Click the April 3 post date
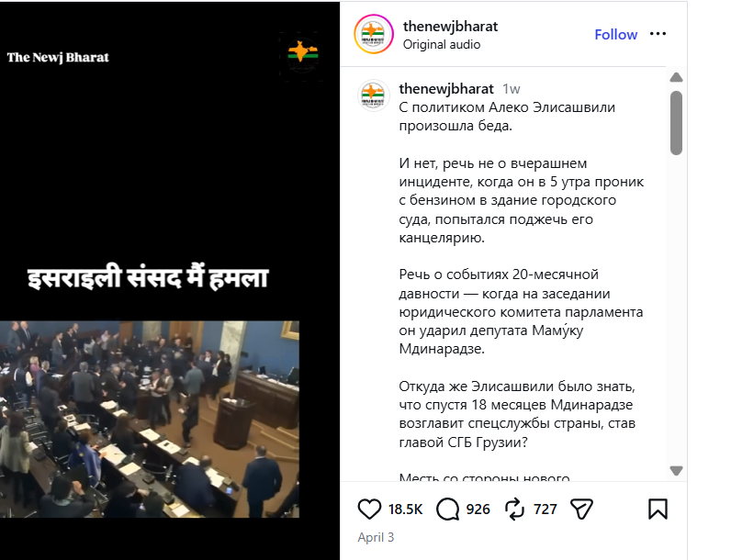Viewport: 731px width, 560px height. point(376,537)
